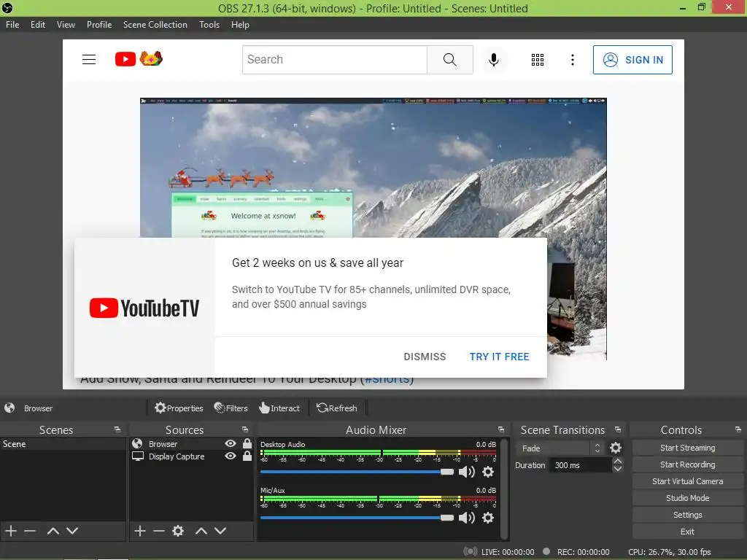This screenshot has height=560, width=747.
Task: Open the File menu
Action: [12, 24]
